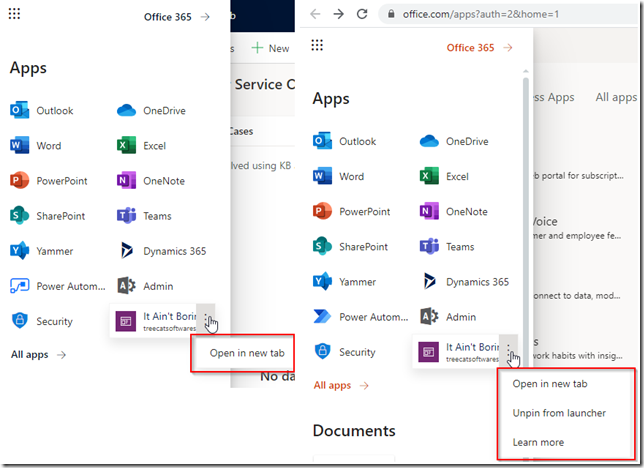Viewport: 644px width, 468px height.
Task: Select Learn more in the context menu
Action: 538,442
